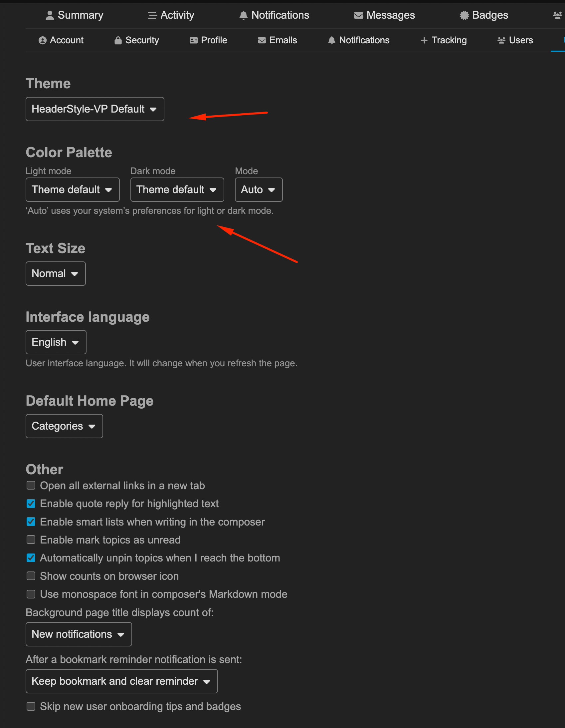This screenshot has width=565, height=728.
Task: Go to the Account preferences tab
Action: pyautogui.click(x=61, y=41)
